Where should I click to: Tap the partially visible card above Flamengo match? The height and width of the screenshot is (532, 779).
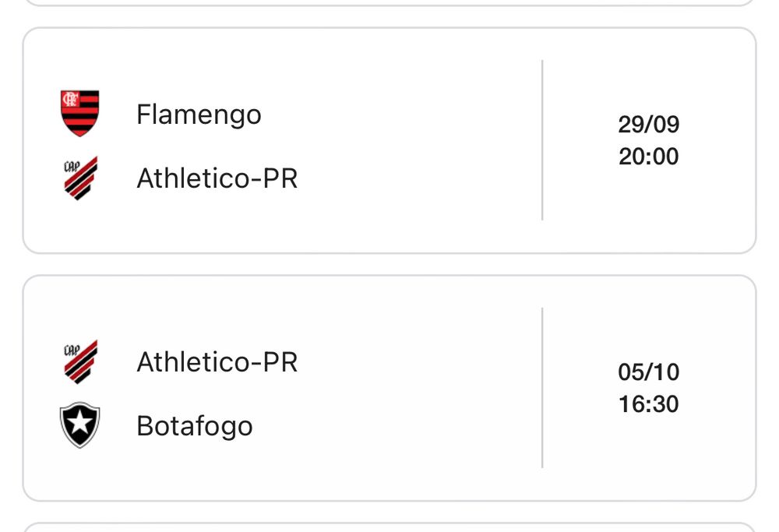point(389,2)
